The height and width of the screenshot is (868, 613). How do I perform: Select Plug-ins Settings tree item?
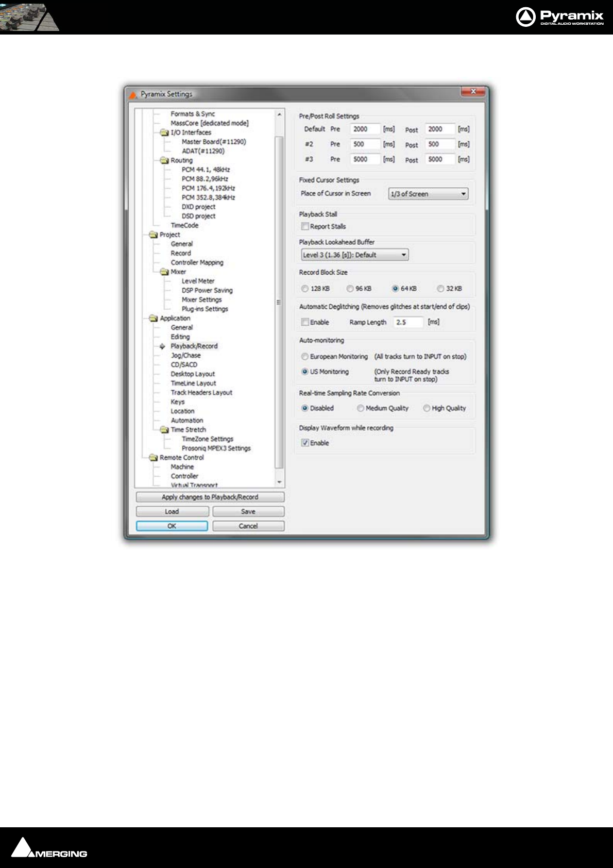pos(205,309)
